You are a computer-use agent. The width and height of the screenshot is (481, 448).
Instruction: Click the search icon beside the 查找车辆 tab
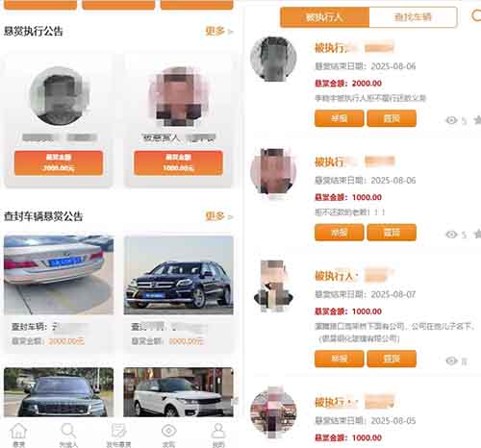(476, 16)
